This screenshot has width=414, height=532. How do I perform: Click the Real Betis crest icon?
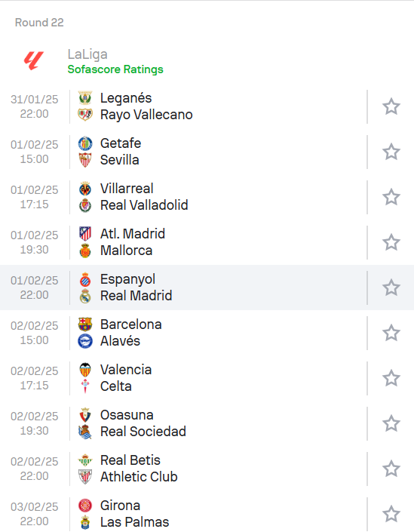[85, 460]
